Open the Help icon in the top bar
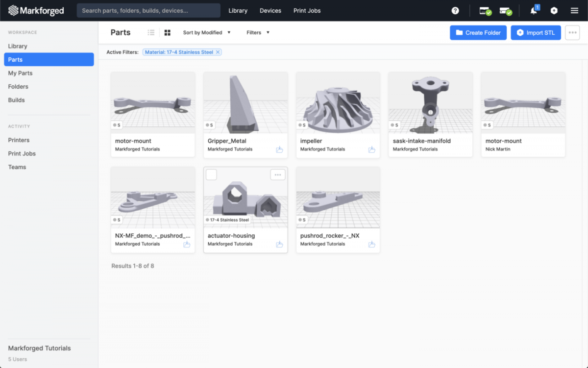Screen dimensions: 588x368 [x=455, y=10]
